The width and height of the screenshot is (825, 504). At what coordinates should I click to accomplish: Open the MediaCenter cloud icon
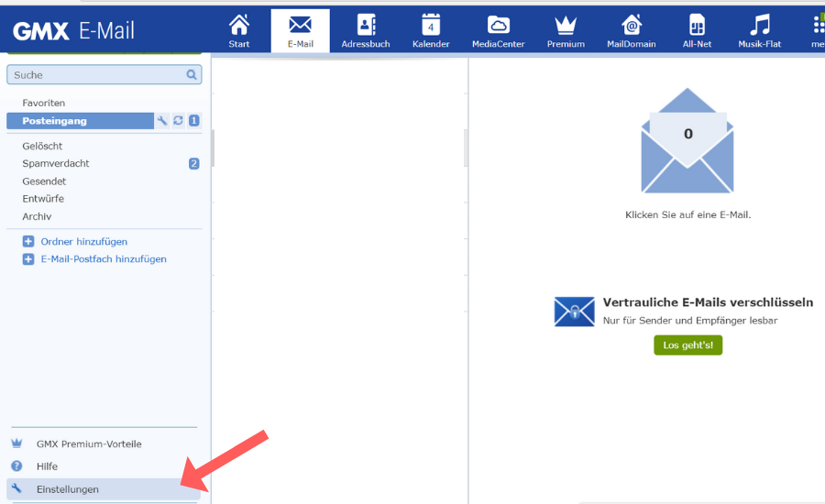pyautogui.click(x=498, y=26)
